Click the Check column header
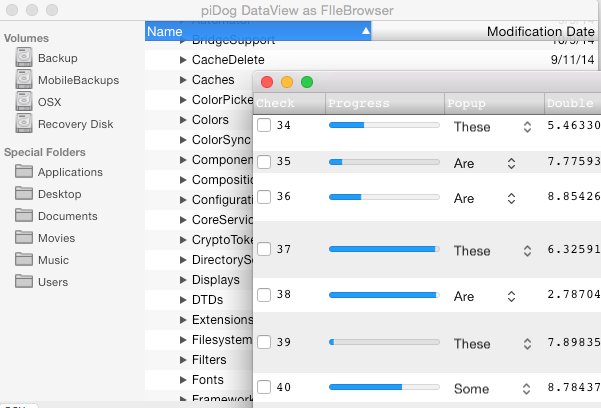The image size is (601, 408). 289,103
